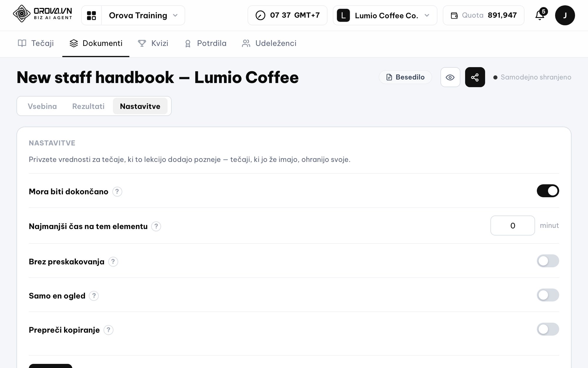Show help for Prepreči kopiranje
Screen dimensions: 588x368
[108, 330]
